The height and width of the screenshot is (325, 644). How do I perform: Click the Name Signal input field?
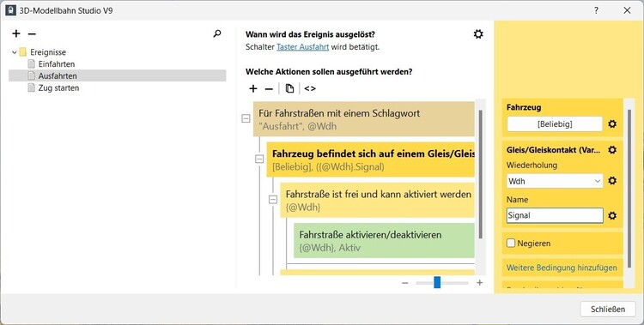(555, 215)
